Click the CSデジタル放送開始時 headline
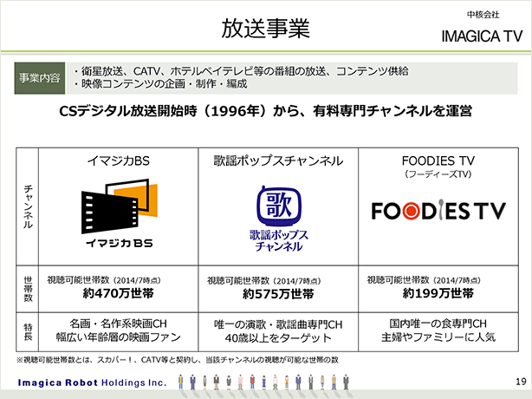The image size is (532, 399). [x=266, y=111]
